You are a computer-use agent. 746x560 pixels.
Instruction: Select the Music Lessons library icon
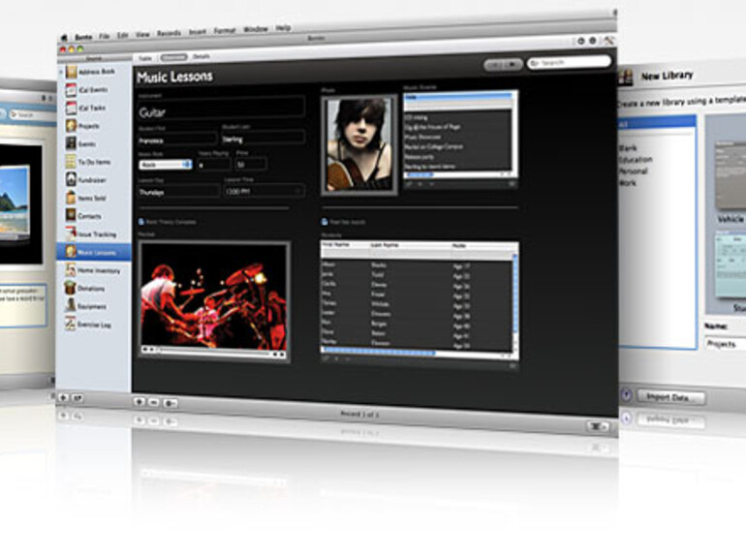click(x=71, y=252)
